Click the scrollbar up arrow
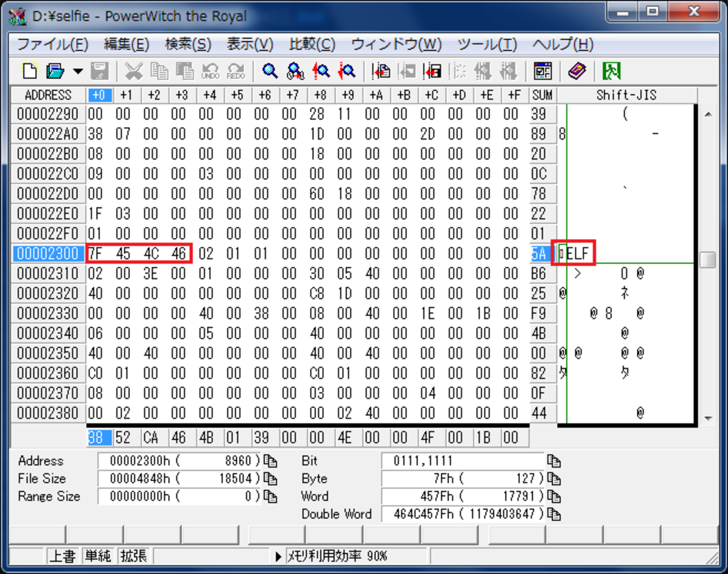Image resolution: width=728 pixels, height=574 pixels. [x=708, y=114]
